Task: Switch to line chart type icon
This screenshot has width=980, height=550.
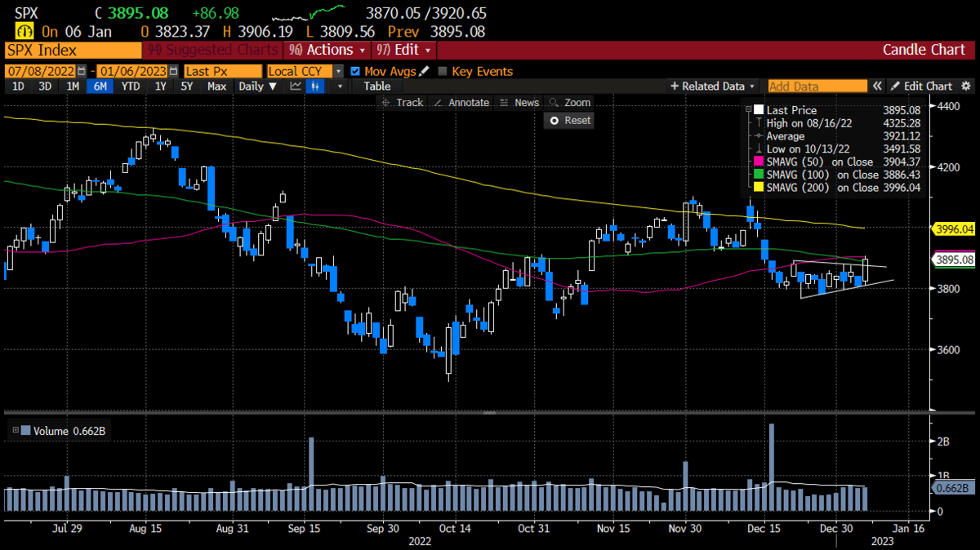Action: pos(296,86)
